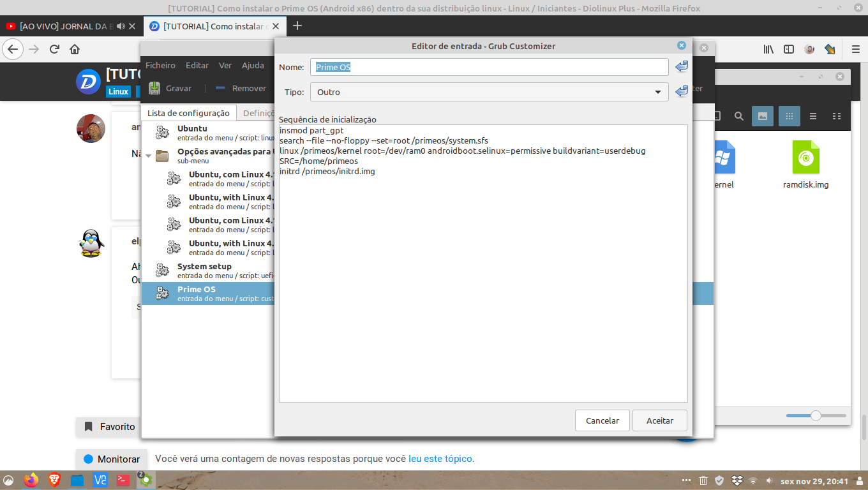This screenshot has height=490, width=868.
Task: Click the Aceitar button
Action: coord(660,420)
